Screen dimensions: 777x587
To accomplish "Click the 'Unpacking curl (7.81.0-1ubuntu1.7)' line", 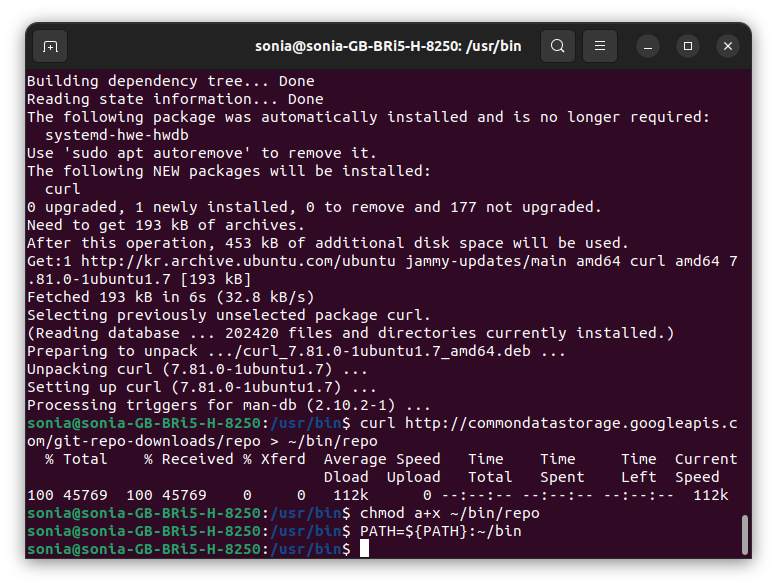I will pos(197,369).
